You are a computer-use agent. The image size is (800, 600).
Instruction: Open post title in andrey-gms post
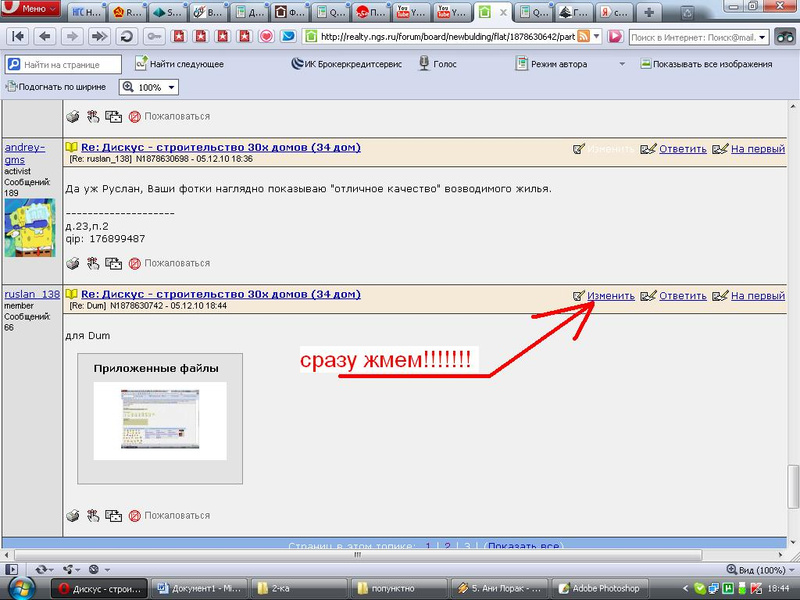(x=220, y=147)
